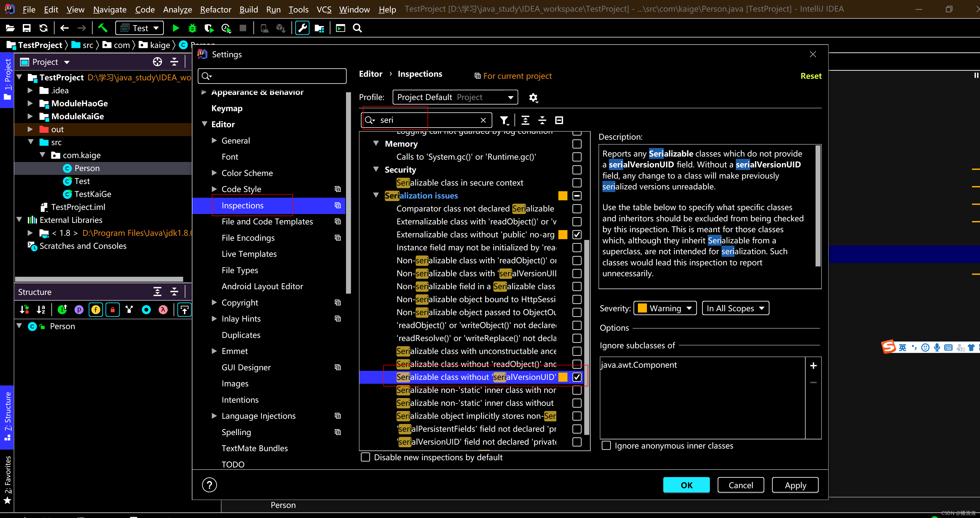Click the Search Everywhere magnifier icon
This screenshot has height=518, width=980.
coord(357,28)
